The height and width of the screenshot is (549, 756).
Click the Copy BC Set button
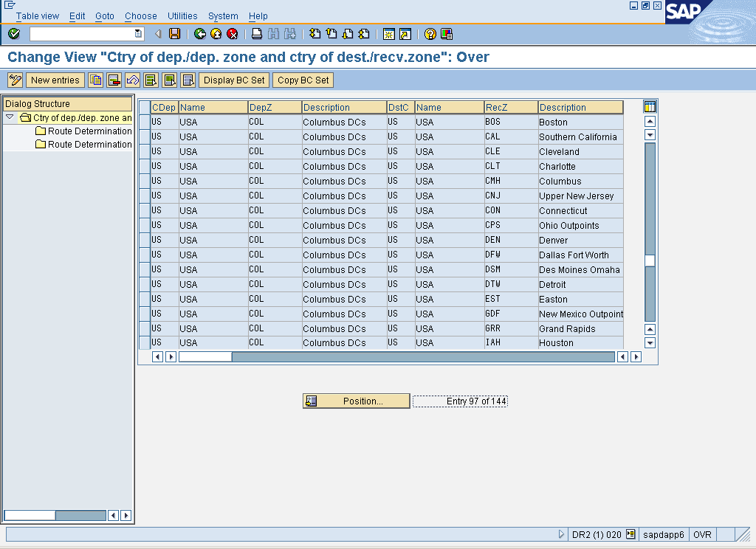coord(303,80)
